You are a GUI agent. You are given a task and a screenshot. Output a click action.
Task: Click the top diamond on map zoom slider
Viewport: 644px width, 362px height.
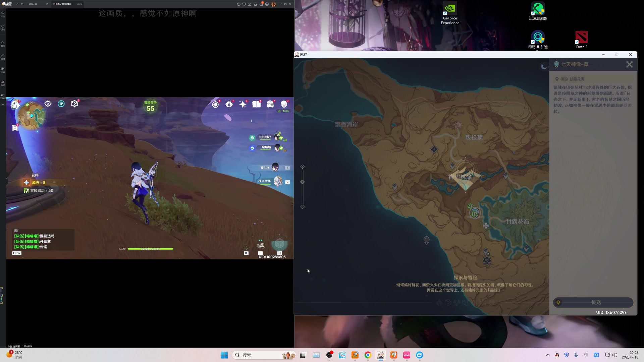[302, 167]
